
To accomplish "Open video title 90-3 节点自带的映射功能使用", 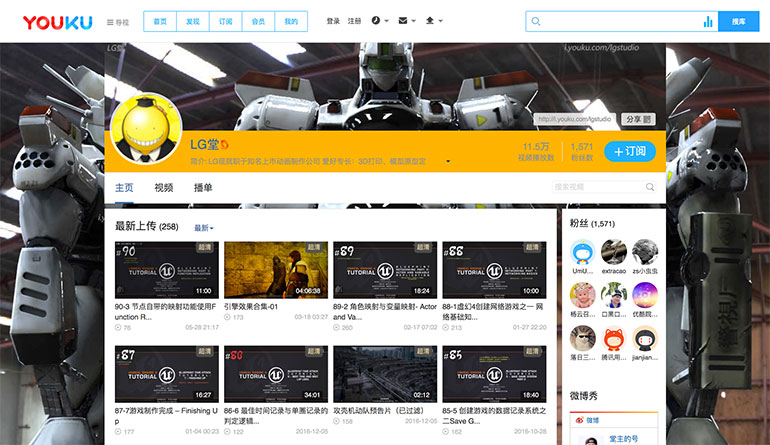I will 166,311.
